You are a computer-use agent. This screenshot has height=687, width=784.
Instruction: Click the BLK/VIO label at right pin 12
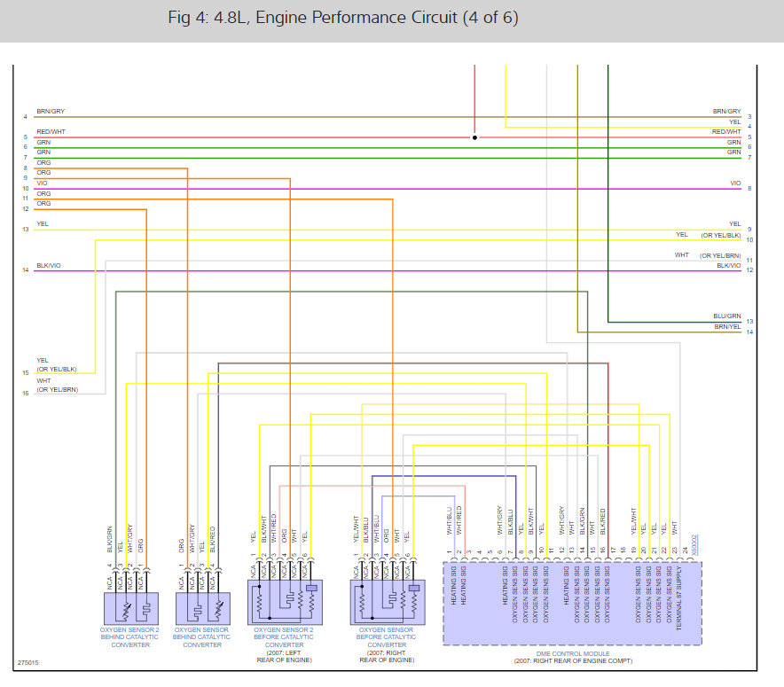click(728, 265)
